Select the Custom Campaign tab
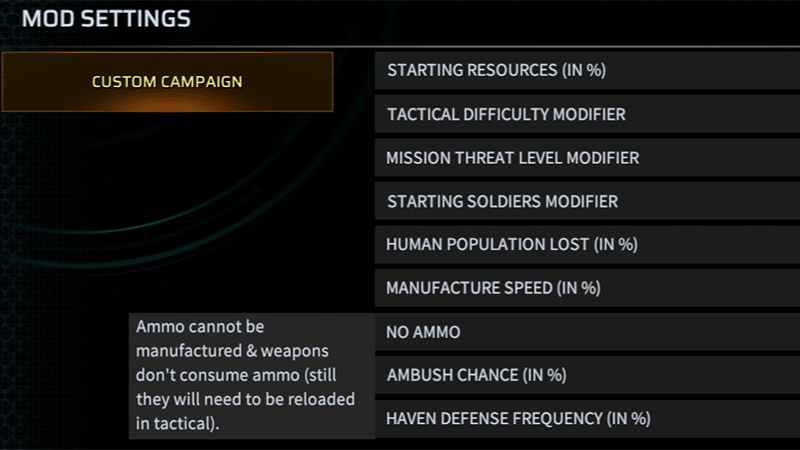This screenshot has width=800, height=450. [x=167, y=82]
